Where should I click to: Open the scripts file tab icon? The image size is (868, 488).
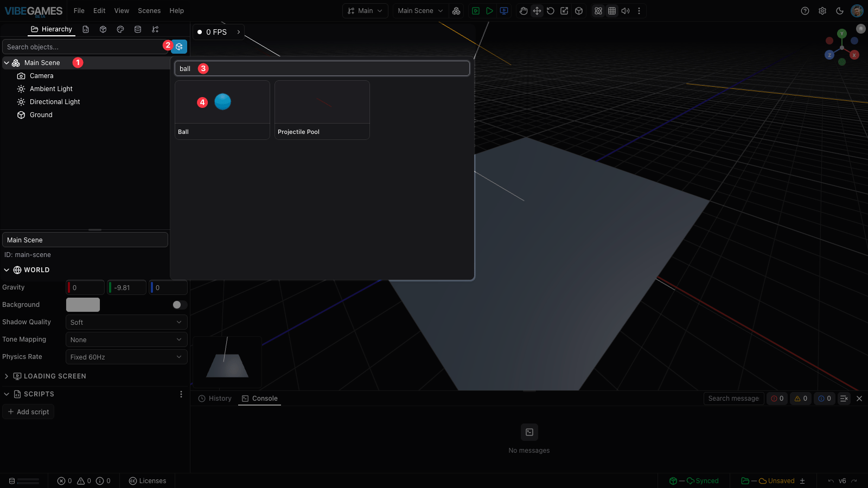[x=86, y=29]
